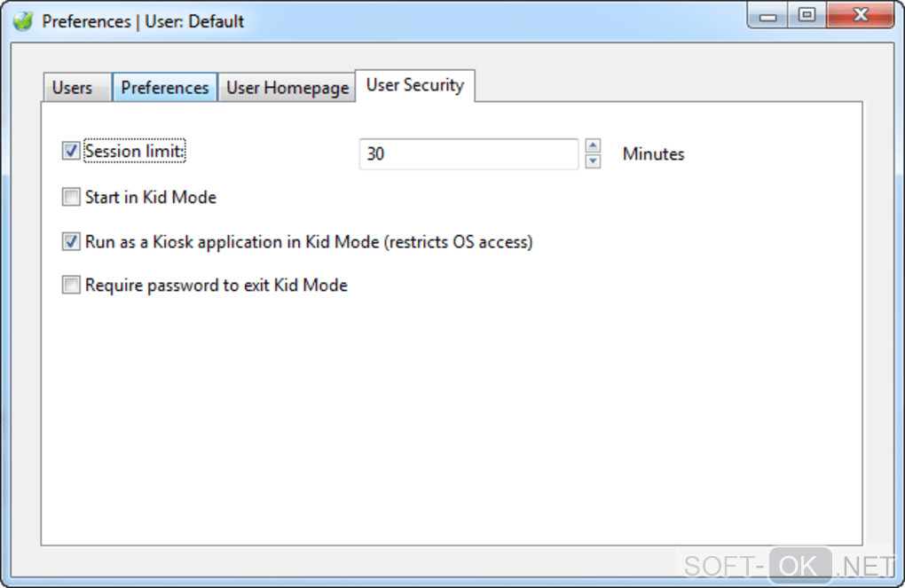Screen dimensions: 905x588
Task: Open the Preferences tab
Action: (x=164, y=88)
